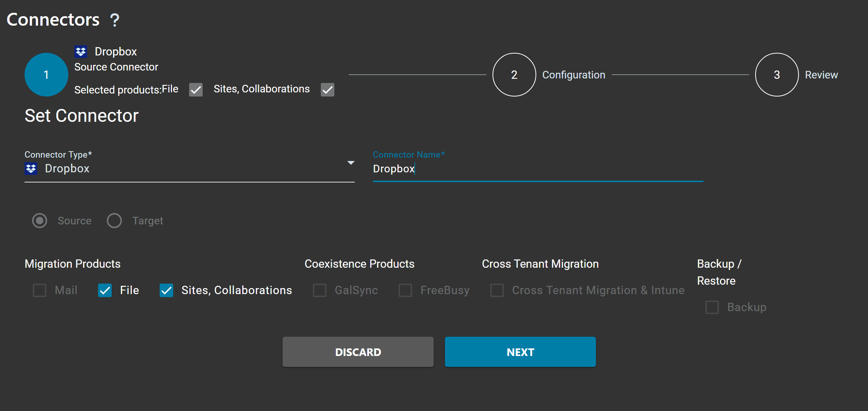Click the Connector Type* label
Image resolution: width=868 pixels, height=411 pixels.
(x=58, y=155)
